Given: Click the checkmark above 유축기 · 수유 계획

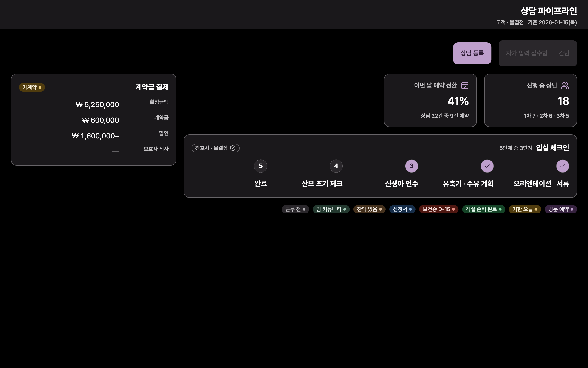Looking at the screenshot, I should (487, 166).
